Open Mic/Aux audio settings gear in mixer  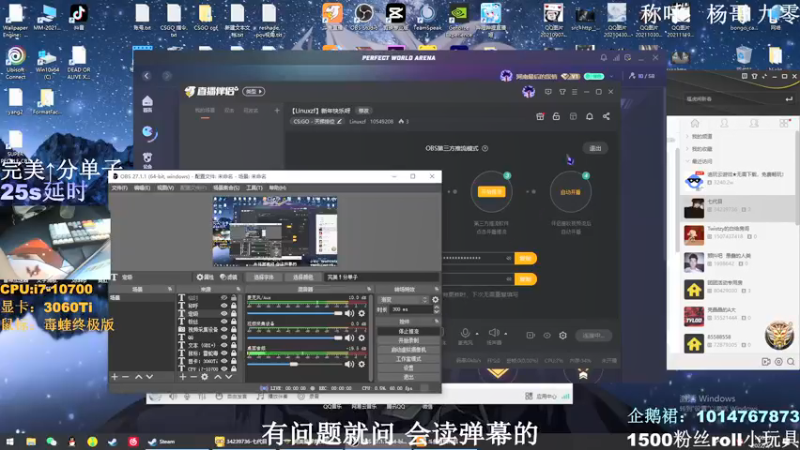click(x=362, y=313)
